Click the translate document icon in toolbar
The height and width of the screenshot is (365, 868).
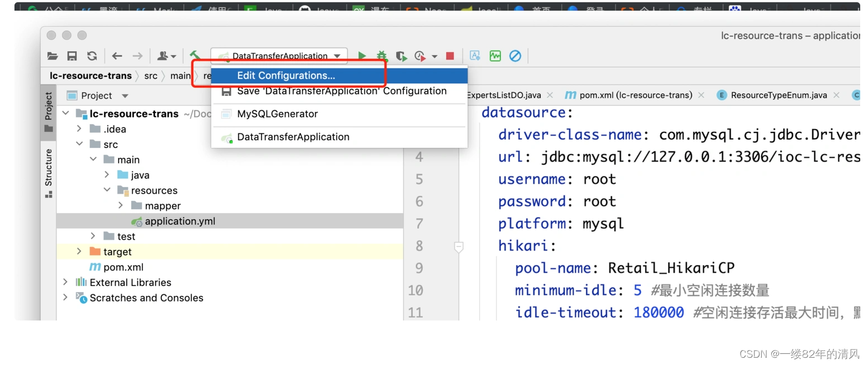point(475,56)
